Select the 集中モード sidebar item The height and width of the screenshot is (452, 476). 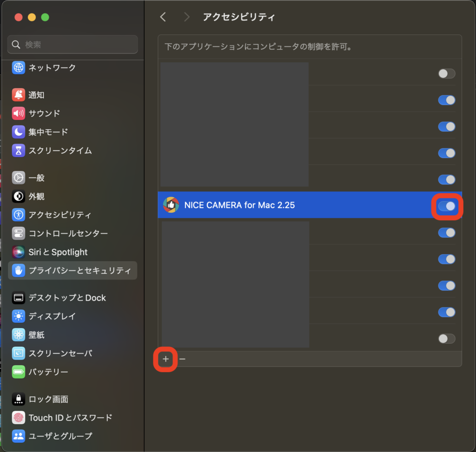[73, 132]
